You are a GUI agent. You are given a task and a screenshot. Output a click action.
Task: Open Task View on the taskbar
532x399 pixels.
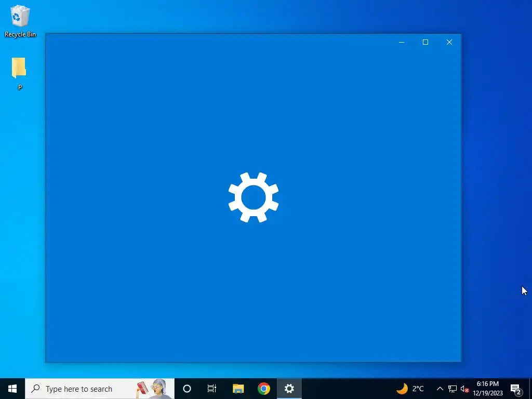212,389
